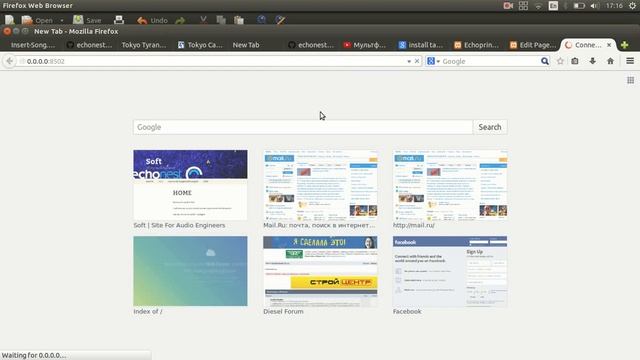Open the Diesel Forum thumbnail

pos(320,271)
